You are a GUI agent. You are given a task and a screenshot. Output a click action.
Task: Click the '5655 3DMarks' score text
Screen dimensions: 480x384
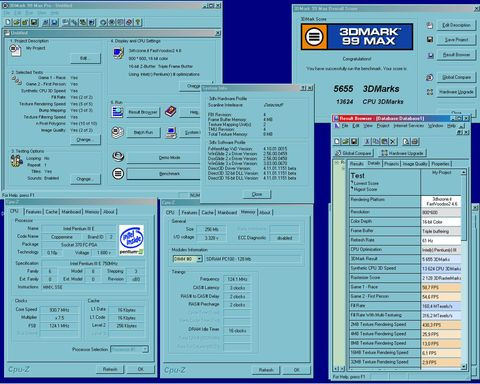tap(366, 89)
